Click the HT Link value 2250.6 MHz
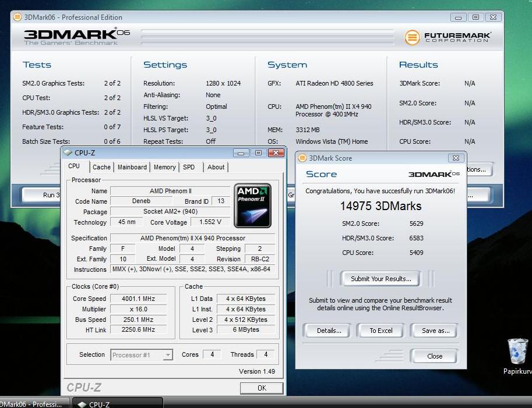 click(139, 330)
